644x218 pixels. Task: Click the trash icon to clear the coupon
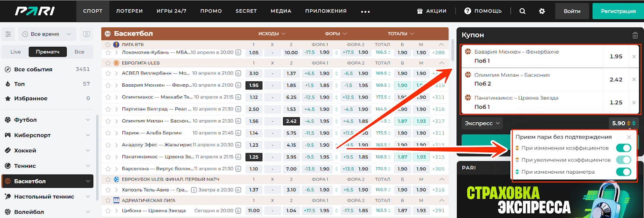(635, 35)
